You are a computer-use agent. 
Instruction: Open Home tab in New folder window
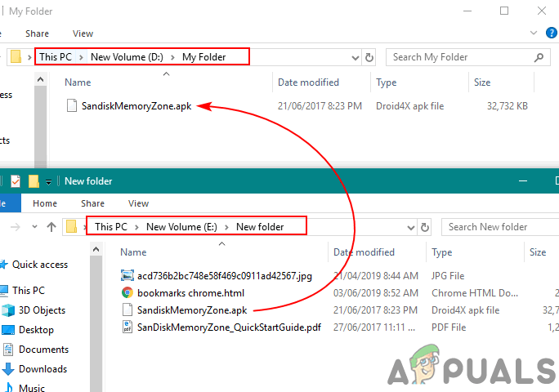click(x=45, y=203)
